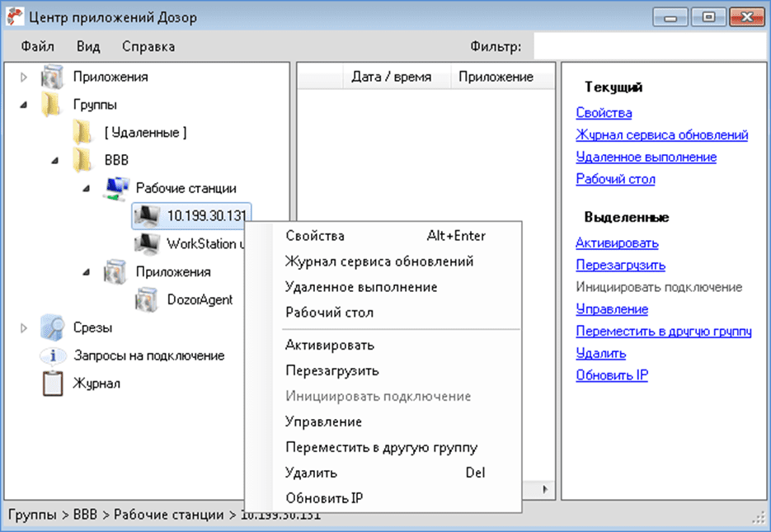Image resolution: width=771 pixels, height=532 pixels.
Task: Select the [Удаленные] folder icon
Action: (82, 132)
